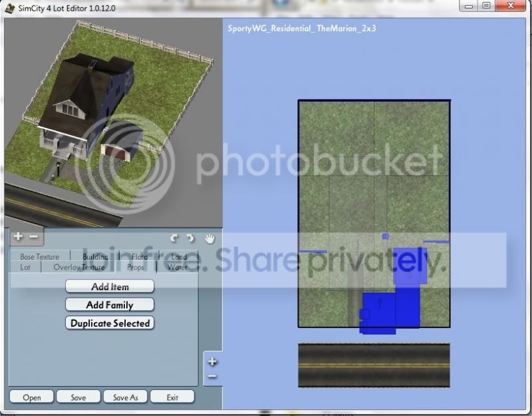Click the Save As button

click(125, 397)
